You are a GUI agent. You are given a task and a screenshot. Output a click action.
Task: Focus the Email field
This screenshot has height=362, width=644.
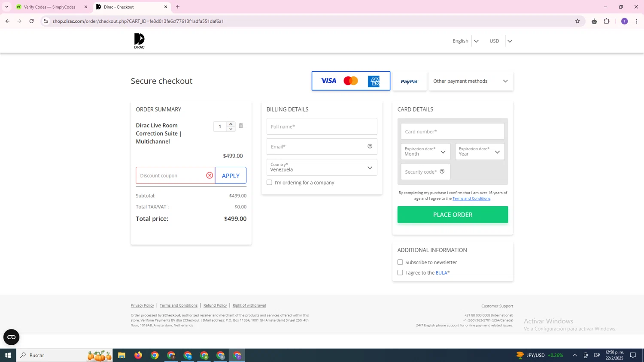322,147
